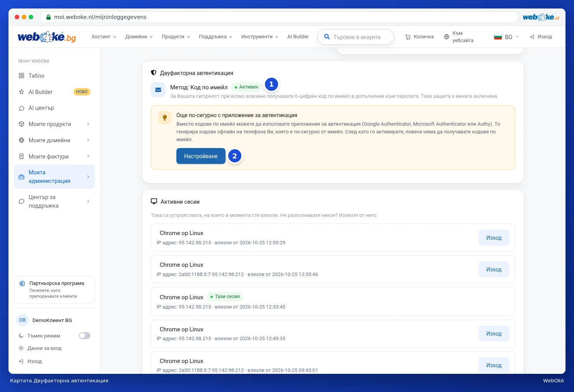Open the Продукти dropdown menu
Viewport: 574px width, 392px height.
click(176, 37)
